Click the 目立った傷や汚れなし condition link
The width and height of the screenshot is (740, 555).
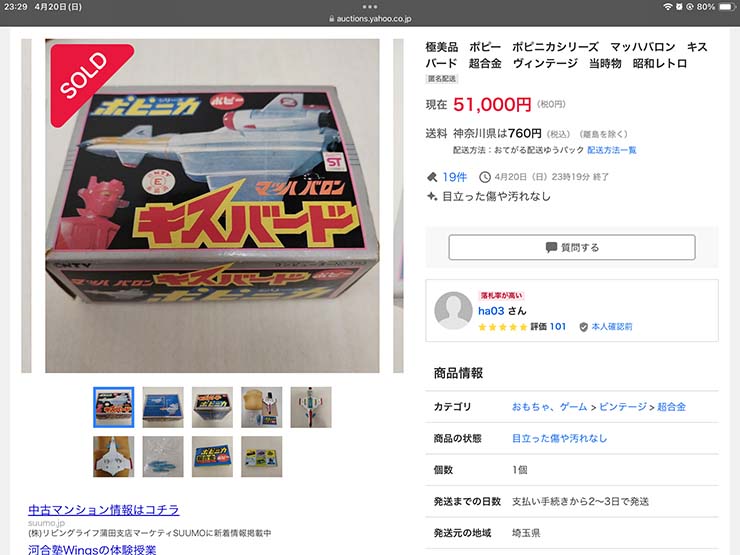click(x=559, y=438)
